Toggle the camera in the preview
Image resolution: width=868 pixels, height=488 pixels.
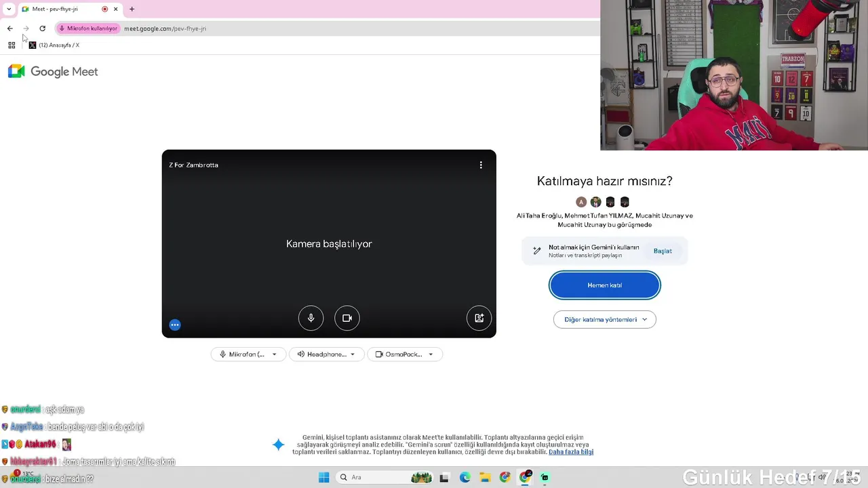347,318
